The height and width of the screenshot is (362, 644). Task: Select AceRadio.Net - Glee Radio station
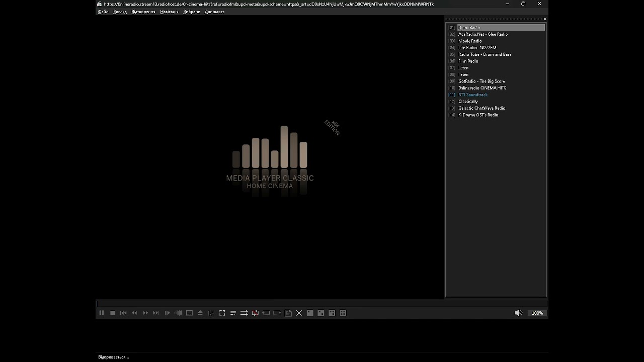[x=496, y=34]
